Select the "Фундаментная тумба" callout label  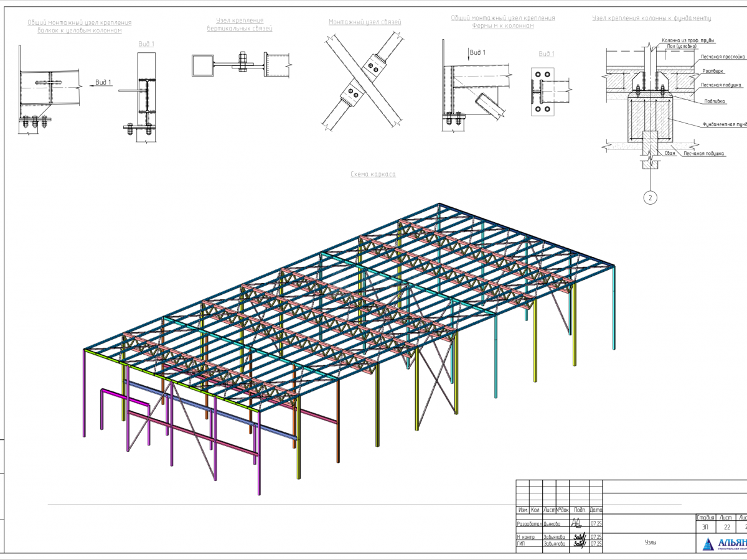[724, 124]
